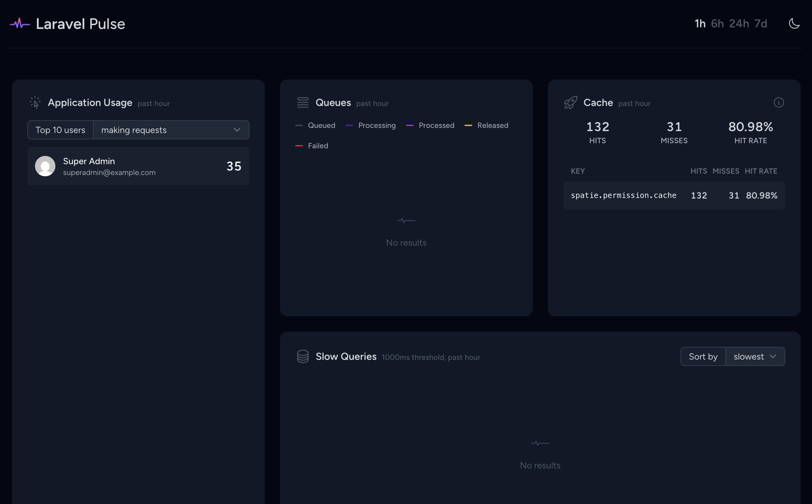812x504 pixels.
Task: Click the 132 HITS summary value
Action: pos(598,127)
